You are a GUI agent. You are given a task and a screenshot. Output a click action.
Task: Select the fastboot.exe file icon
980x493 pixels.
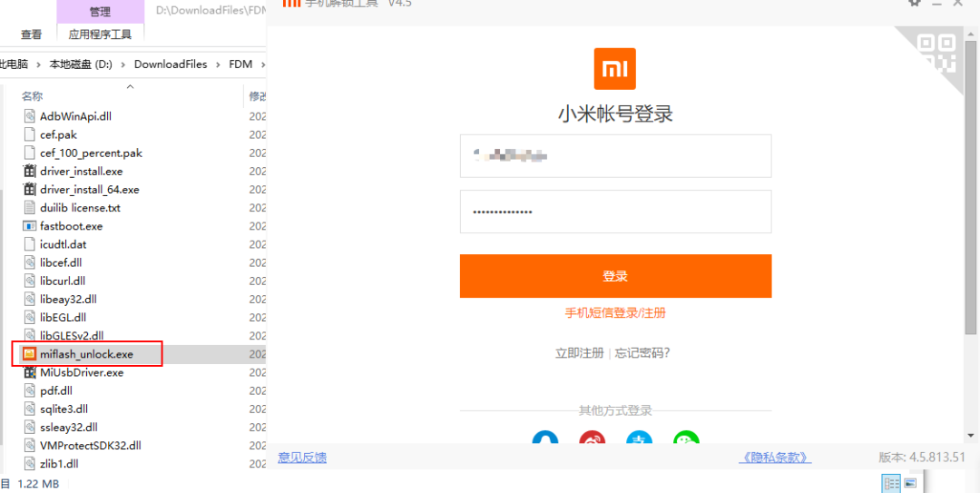click(29, 226)
